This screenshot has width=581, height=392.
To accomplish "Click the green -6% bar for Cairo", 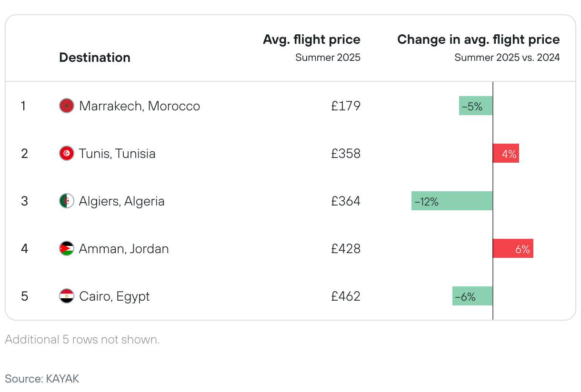I will [472, 296].
